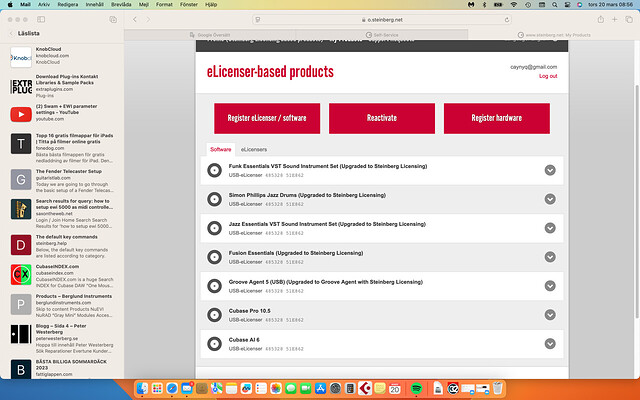Open the Brevlåda menu
Viewport: 640px width, 400px height.
121,4
